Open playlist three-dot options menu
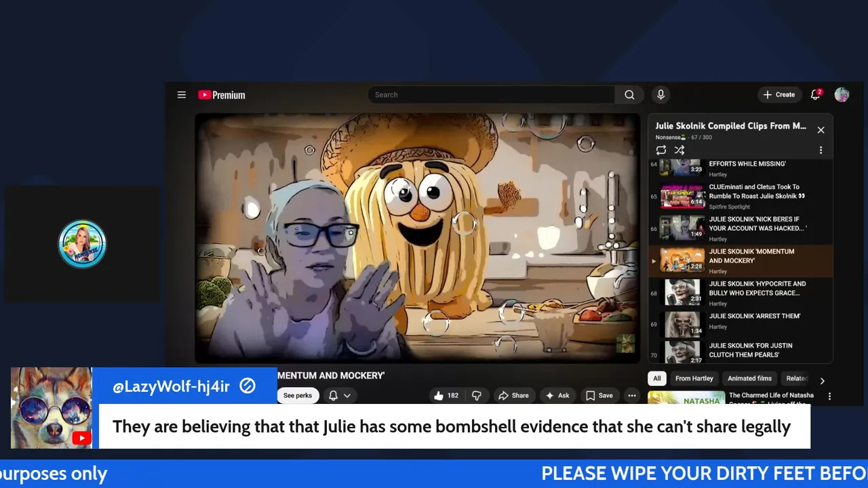The width and height of the screenshot is (868, 488). [x=821, y=150]
